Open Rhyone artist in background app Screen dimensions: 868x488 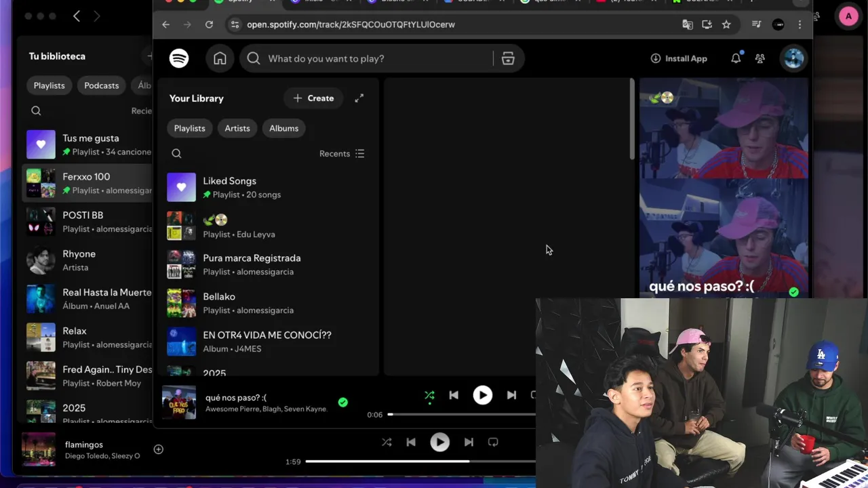pyautogui.click(x=88, y=260)
